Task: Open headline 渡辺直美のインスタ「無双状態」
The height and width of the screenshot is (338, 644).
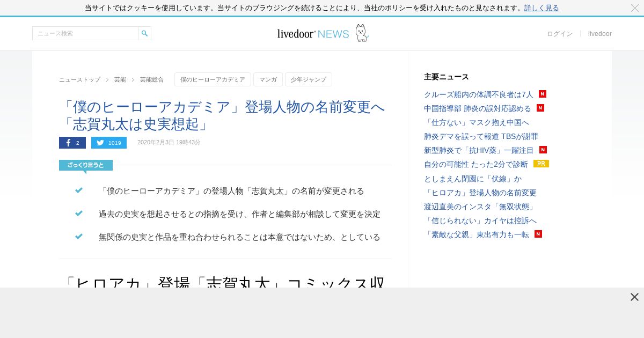Action: point(480,207)
